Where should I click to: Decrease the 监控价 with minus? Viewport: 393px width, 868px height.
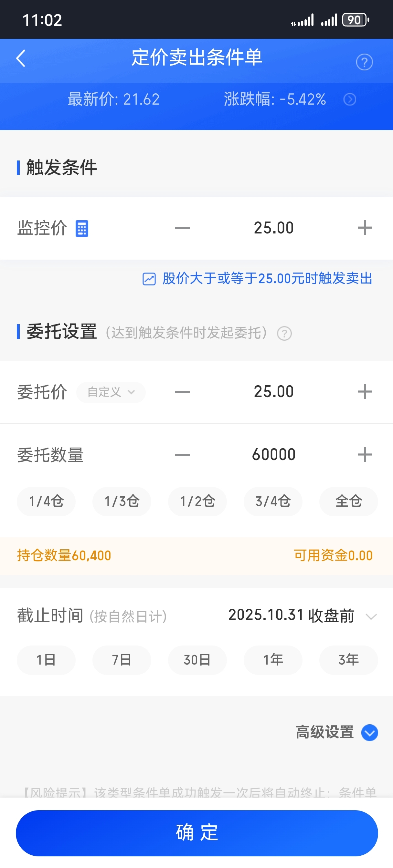pos(182,228)
